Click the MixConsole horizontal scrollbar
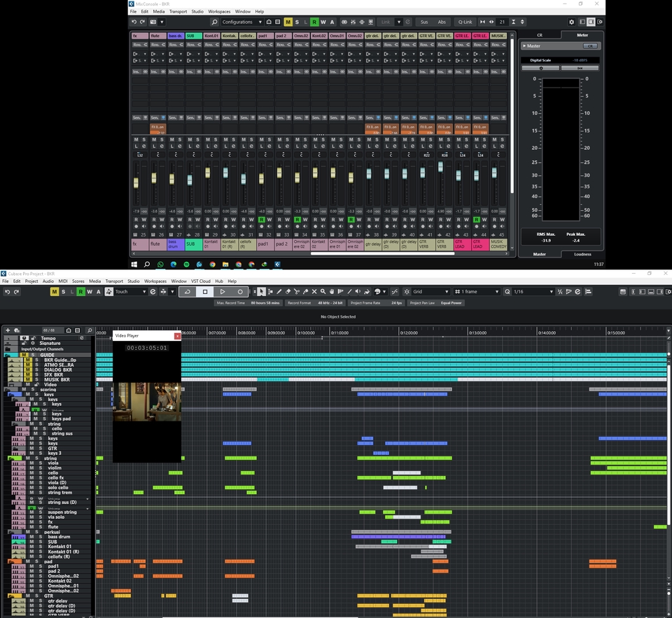The height and width of the screenshot is (618, 672). click(382, 253)
